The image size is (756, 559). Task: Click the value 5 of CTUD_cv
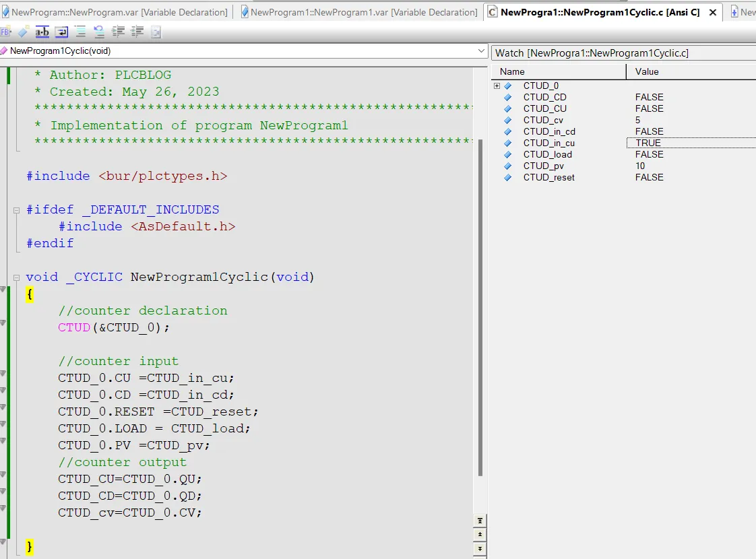tap(637, 121)
